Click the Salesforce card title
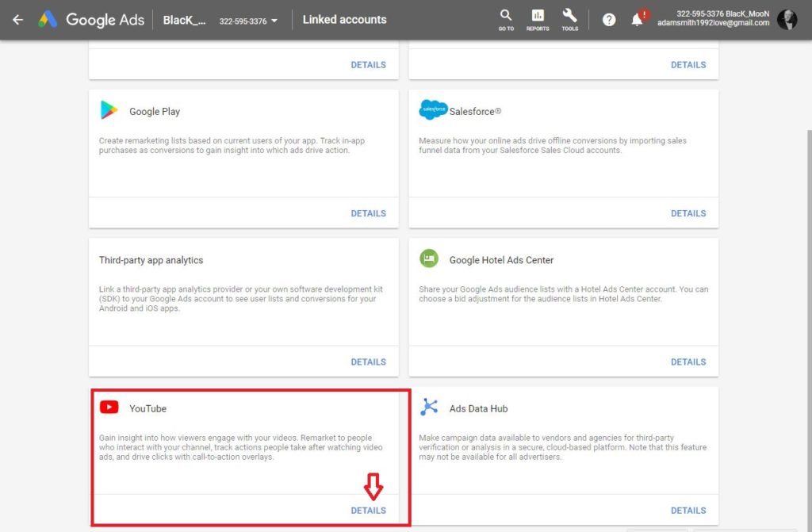The image size is (812, 532). (x=475, y=111)
